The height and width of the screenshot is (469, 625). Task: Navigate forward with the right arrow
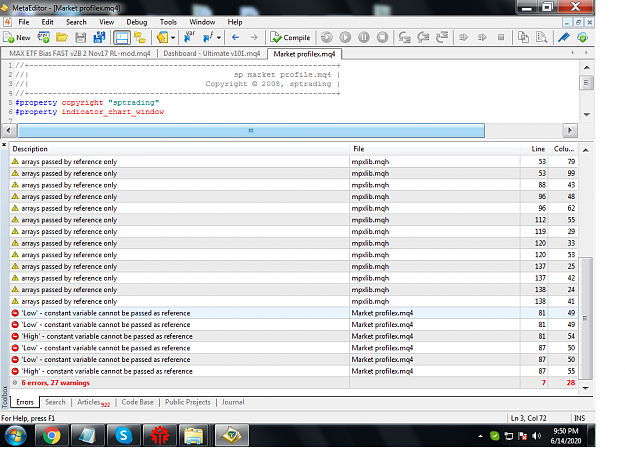click(x=254, y=37)
